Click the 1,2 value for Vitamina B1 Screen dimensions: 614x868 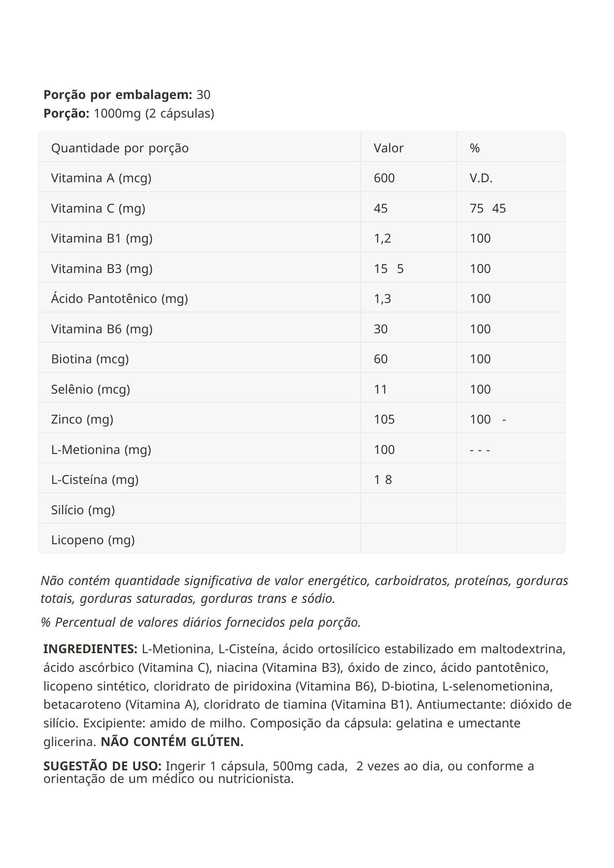click(383, 238)
